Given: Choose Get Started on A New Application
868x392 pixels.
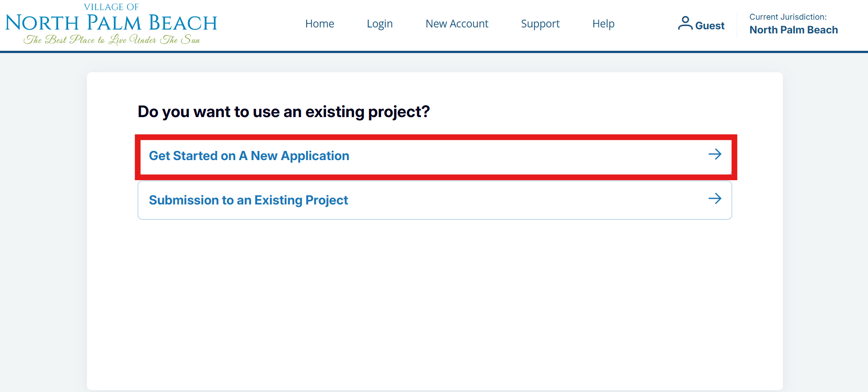Looking at the screenshot, I should (x=249, y=156).
